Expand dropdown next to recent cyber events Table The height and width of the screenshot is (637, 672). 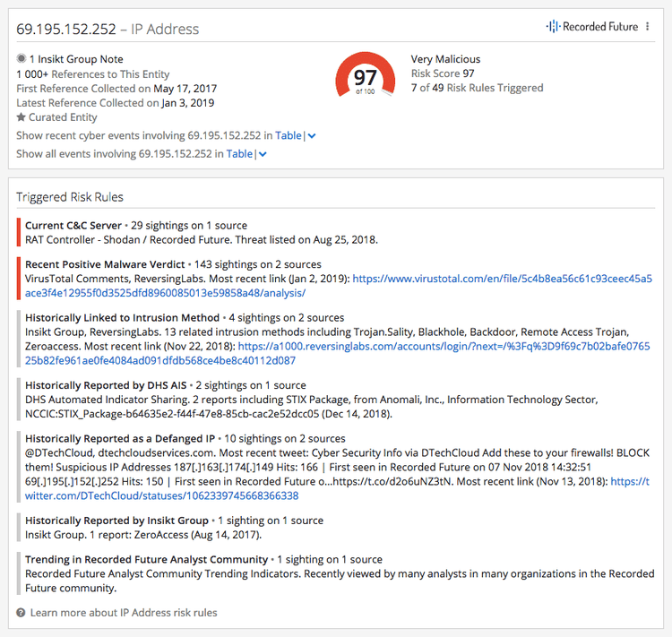click(x=311, y=136)
